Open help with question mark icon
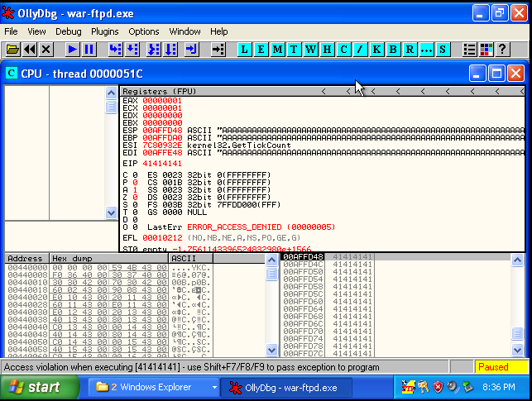 click(502, 50)
